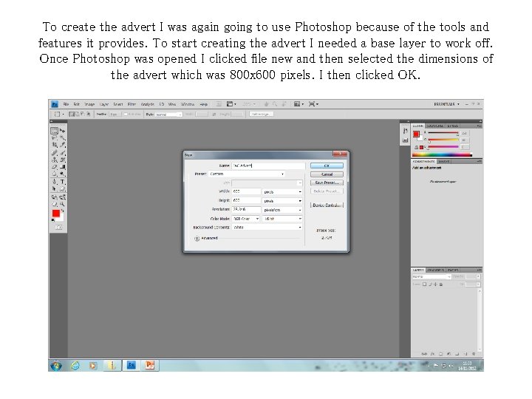Expand the Advanced section in New dialog

(x=197, y=239)
